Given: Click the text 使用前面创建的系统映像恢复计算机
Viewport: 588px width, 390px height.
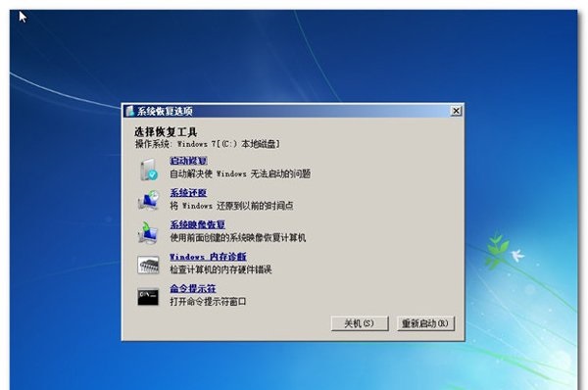Looking at the screenshot, I should coord(238,238).
